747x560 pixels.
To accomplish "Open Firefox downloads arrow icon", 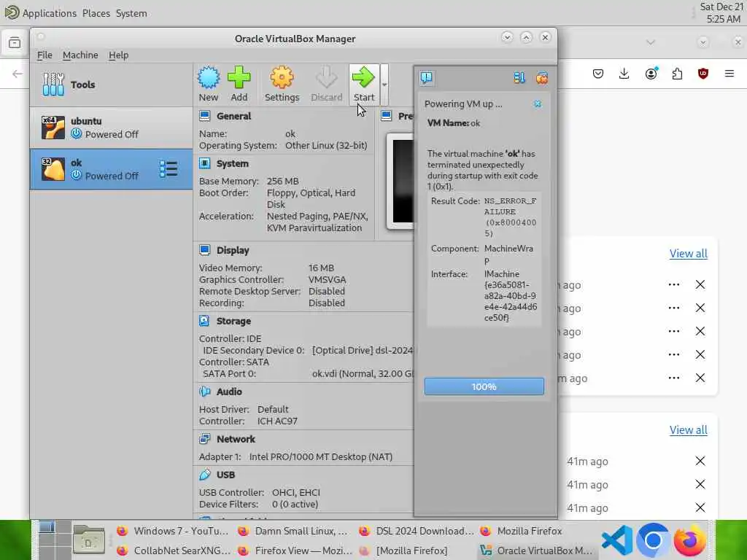I will click(x=624, y=74).
